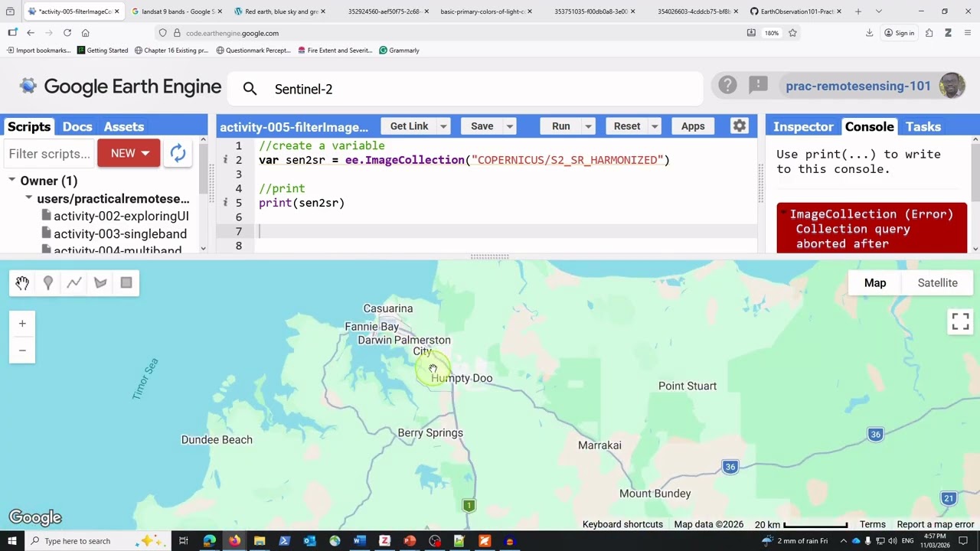This screenshot has width=980, height=551.
Task: Collapse the users/practicalremotese... repository folder
Action: point(29,198)
